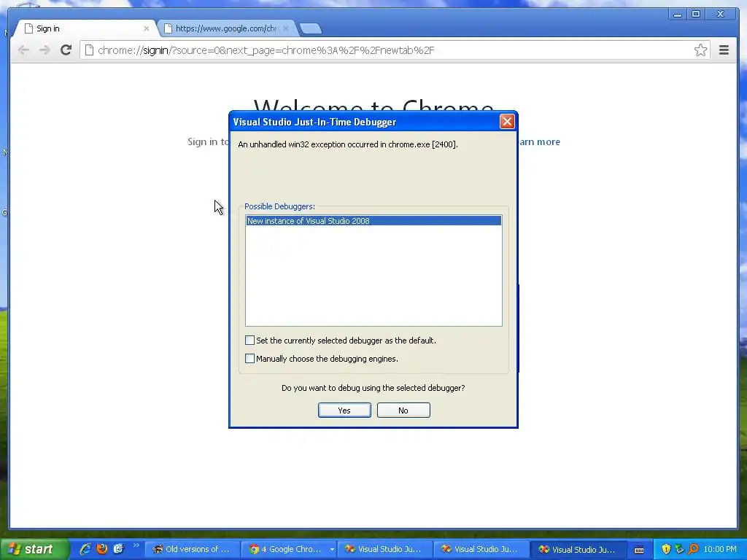747x560 pixels.
Task: Launch Firefox from quick launch
Action: 102,549
